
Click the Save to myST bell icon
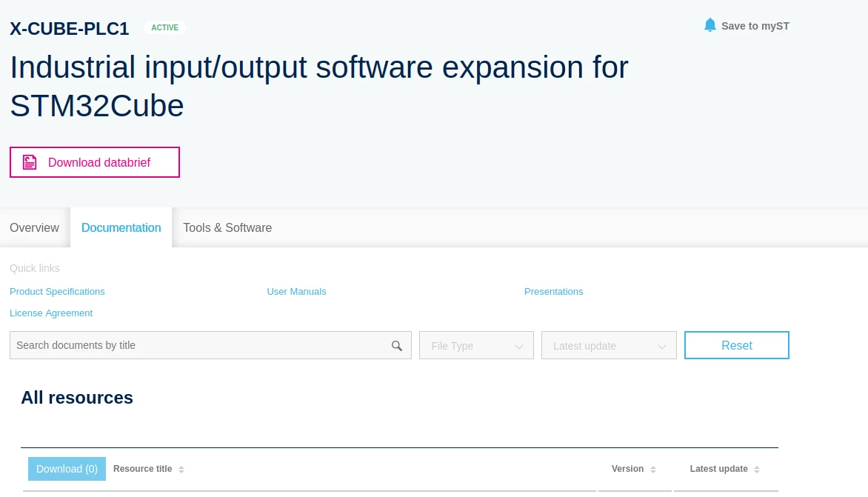[710, 25]
